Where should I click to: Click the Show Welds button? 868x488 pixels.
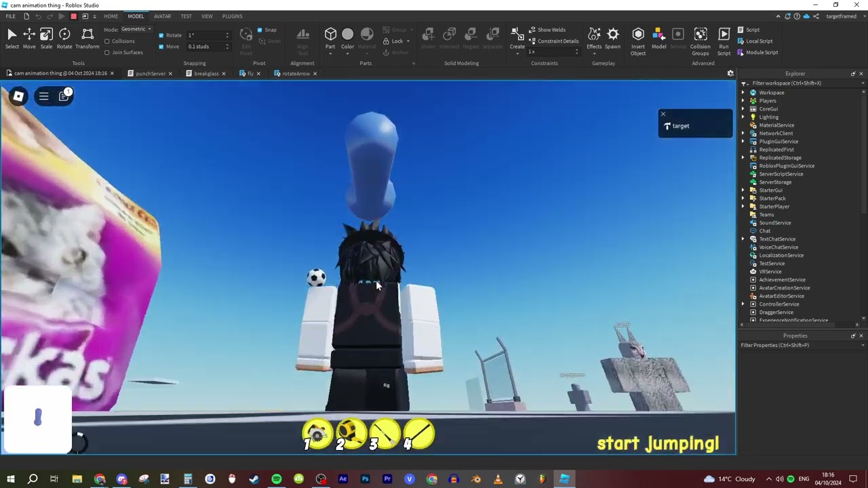coord(550,30)
